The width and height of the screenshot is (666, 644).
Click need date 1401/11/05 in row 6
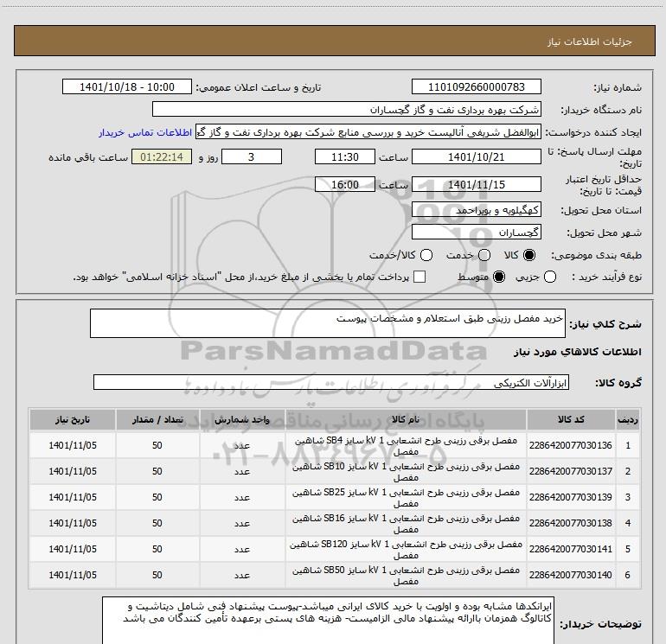(73, 575)
